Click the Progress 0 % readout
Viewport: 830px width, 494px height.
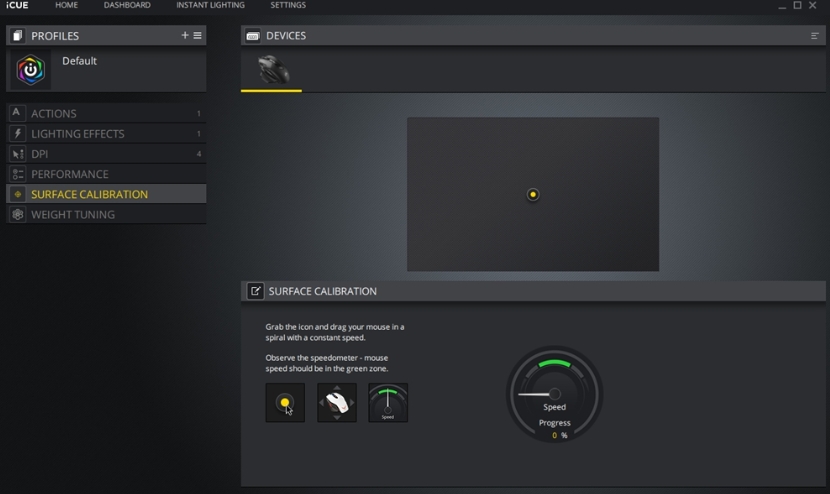click(555, 429)
